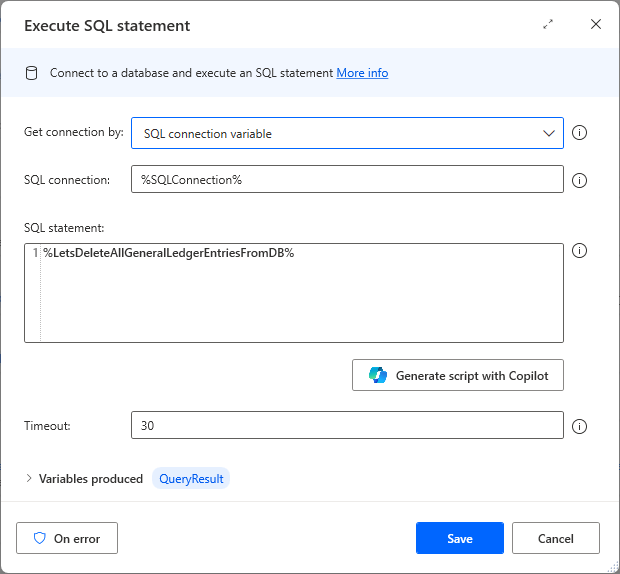Viewport: 620px width, 574px height.
Task: Focus the Timeout value field
Action: pos(347,425)
